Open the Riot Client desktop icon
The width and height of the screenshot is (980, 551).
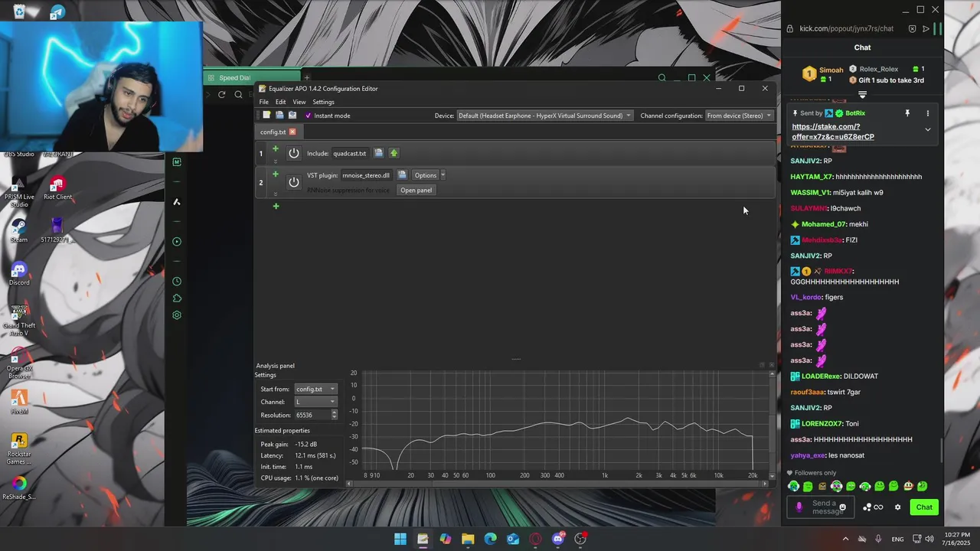(x=57, y=188)
